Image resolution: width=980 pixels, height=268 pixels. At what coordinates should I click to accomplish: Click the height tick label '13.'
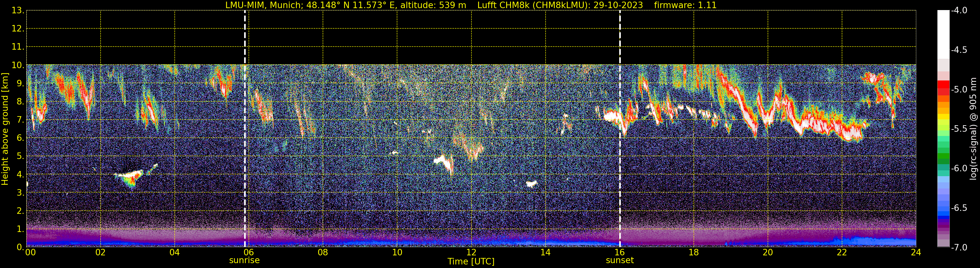(18, 11)
